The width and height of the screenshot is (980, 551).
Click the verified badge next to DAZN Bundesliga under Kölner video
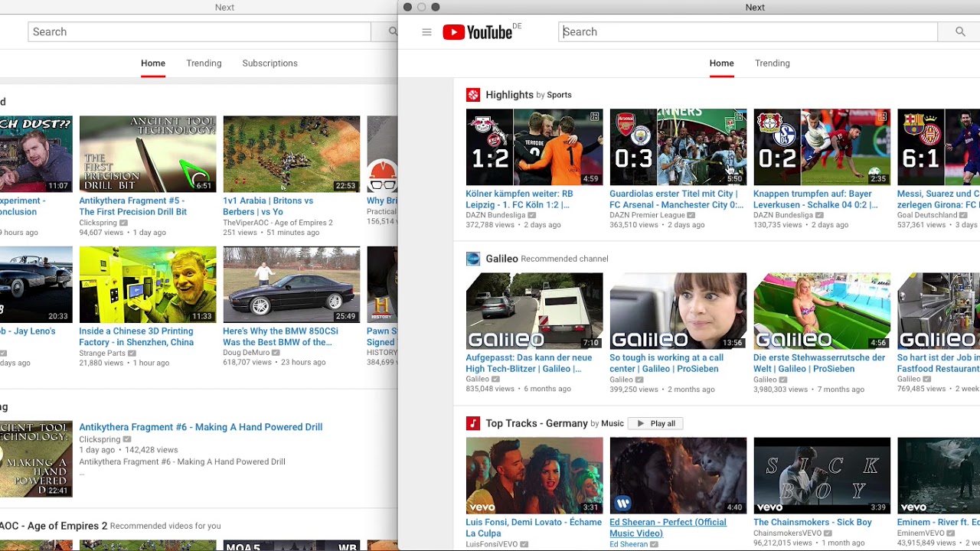point(532,216)
